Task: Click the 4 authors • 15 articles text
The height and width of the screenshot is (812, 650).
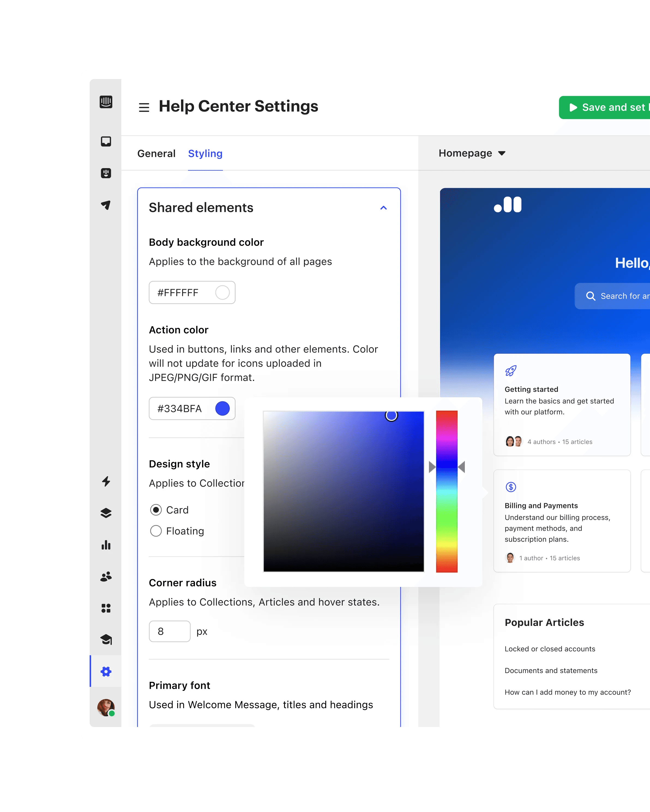Action: [x=559, y=442]
